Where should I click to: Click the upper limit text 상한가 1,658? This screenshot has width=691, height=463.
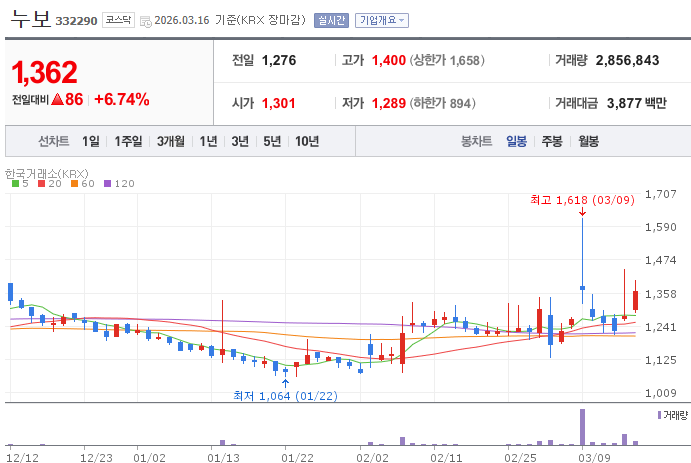447,60
